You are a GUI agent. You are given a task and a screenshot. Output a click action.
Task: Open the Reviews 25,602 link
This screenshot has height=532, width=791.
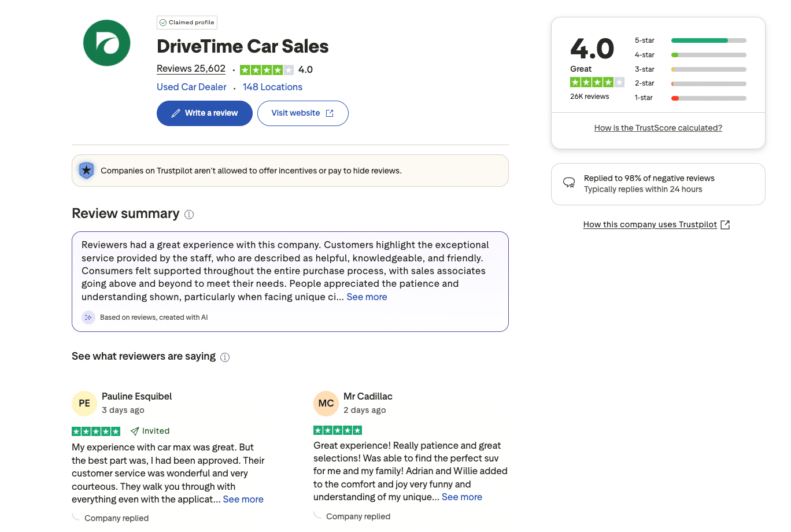click(x=191, y=68)
